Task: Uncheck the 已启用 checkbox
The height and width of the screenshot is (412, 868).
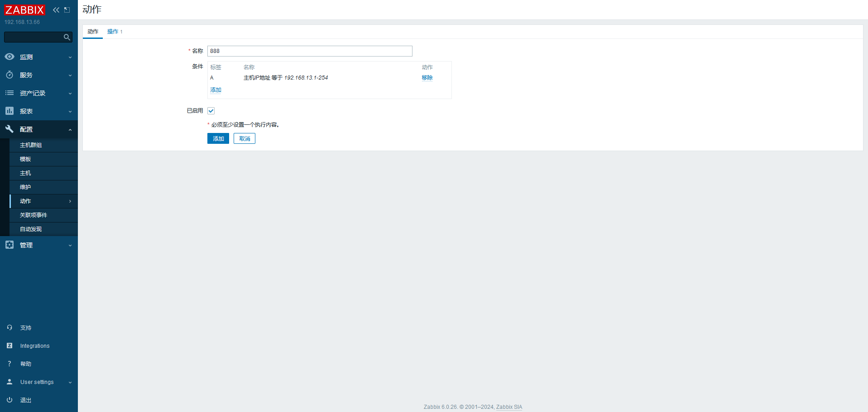Action: [x=211, y=111]
